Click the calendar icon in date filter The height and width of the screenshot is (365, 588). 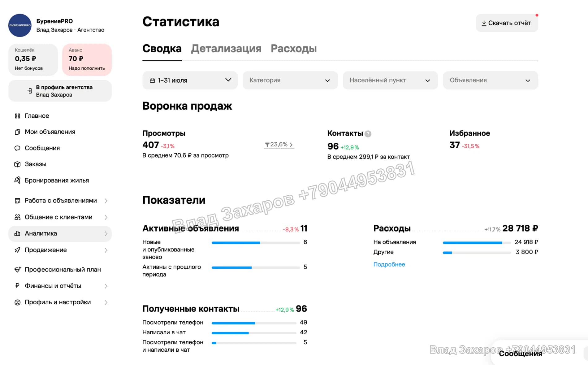tap(152, 80)
